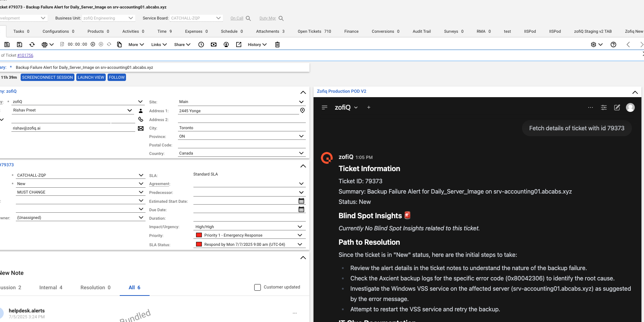Open the three-dot menu in zofiQ chat header
Viewport: 644px width, 322px height.
[591, 107]
